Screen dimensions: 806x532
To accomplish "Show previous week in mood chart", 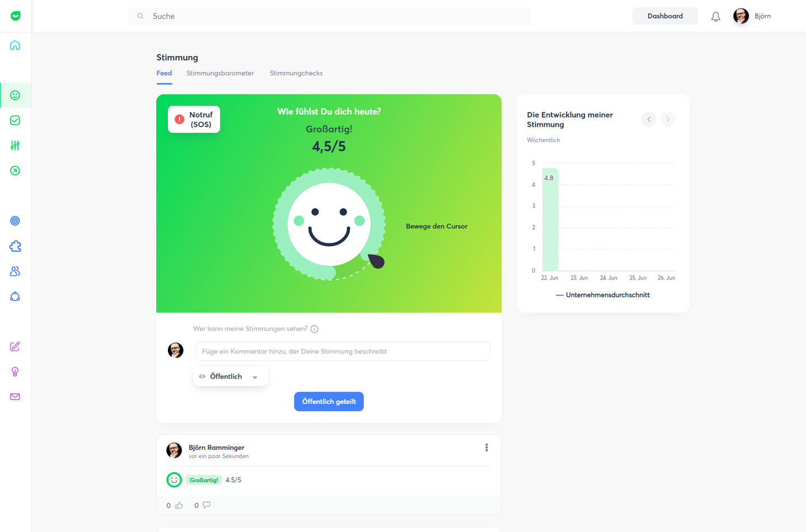I will point(648,119).
